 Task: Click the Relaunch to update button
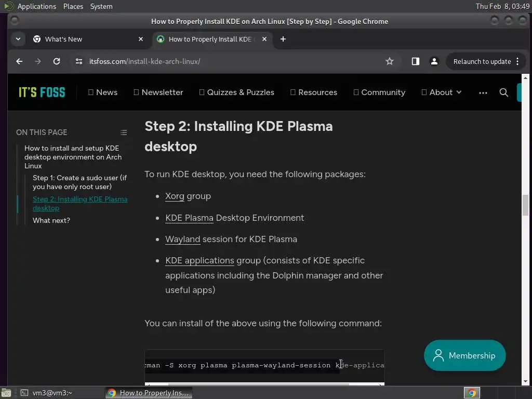pos(482,61)
